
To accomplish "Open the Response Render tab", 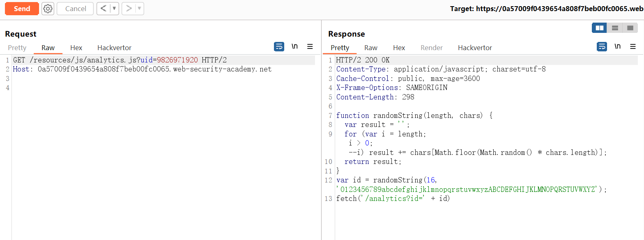I will pos(431,48).
